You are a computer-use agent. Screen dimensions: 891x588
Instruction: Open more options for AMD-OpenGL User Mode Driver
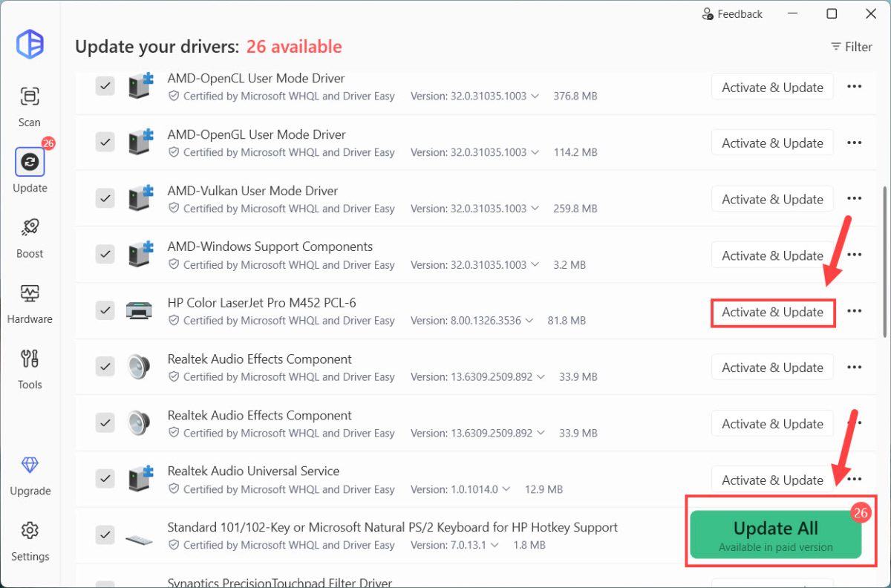tap(855, 143)
